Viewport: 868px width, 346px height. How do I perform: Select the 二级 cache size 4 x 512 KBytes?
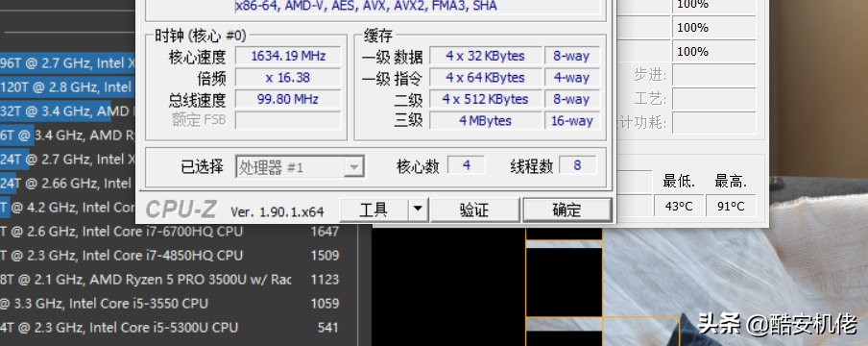click(x=486, y=99)
